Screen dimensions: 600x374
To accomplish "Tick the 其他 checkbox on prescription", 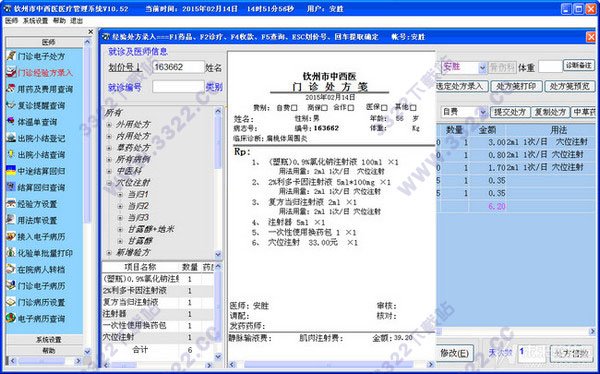I will click(x=413, y=108).
